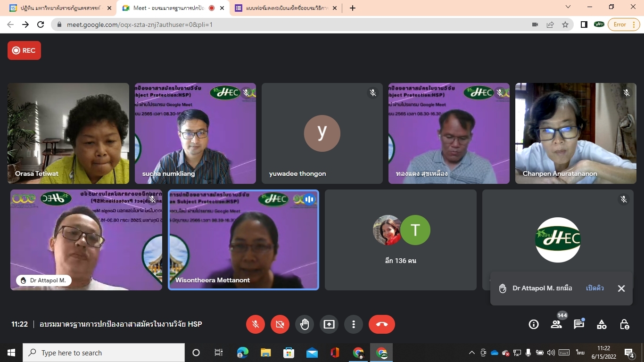This screenshot has width=644, height=362.
Task: Click the red REC recording indicator
Action: point(24,50)
